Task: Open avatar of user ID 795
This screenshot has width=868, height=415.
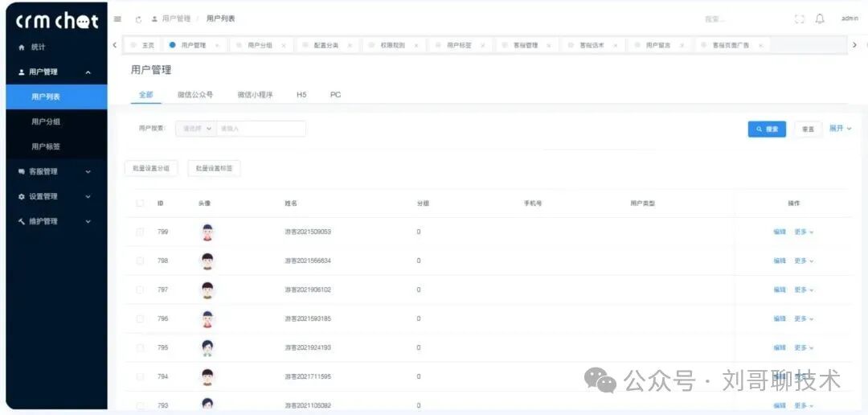Action: click(207, 348)
